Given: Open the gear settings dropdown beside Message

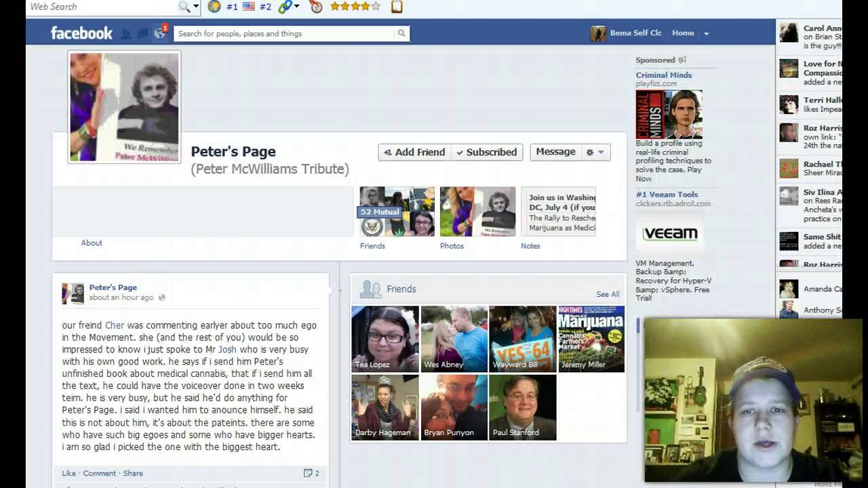Looking at the screenshot, I should (595, 152).
